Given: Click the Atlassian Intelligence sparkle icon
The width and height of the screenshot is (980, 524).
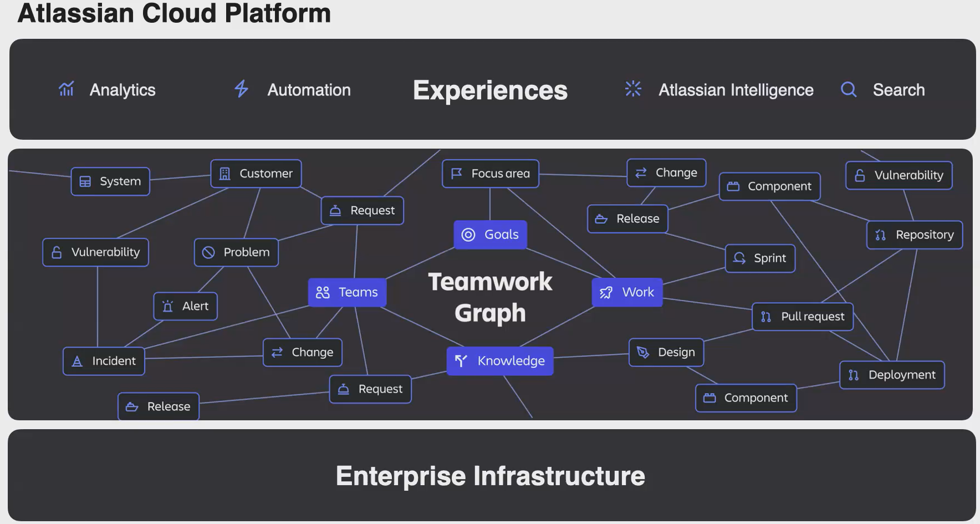Looking at the screenshot, I should point(633,89).
